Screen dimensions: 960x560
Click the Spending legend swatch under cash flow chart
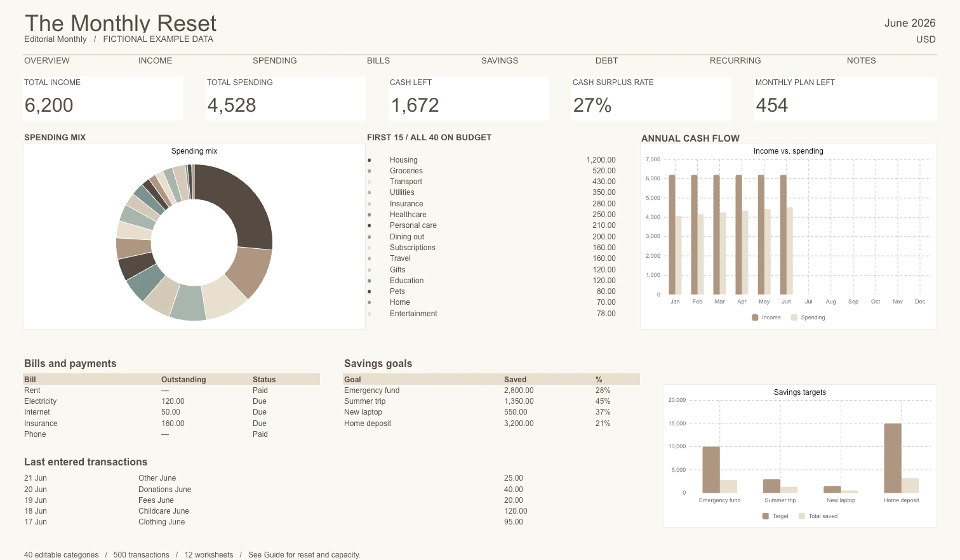pyautogui.click(x=794, y=317)
